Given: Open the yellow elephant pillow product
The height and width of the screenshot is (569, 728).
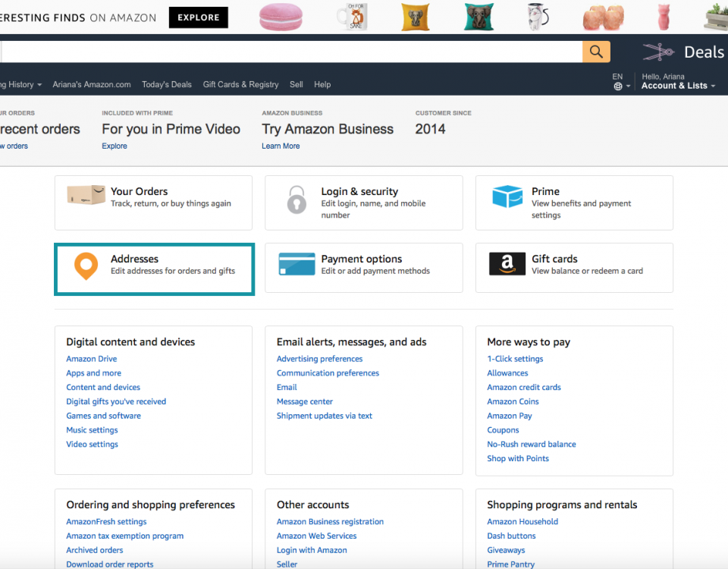Looking at the screenshot, I should [x=415, y=17].
